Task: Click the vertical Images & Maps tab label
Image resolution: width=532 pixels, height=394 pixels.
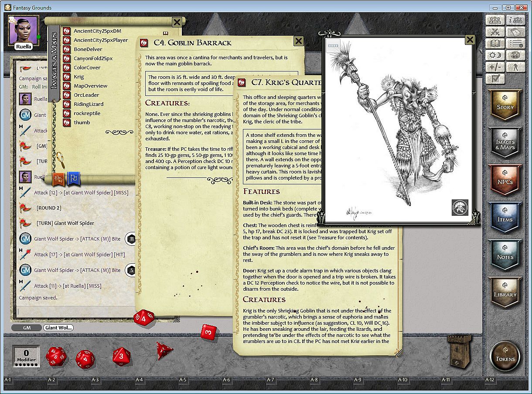Action: click(x=54, y=61)
